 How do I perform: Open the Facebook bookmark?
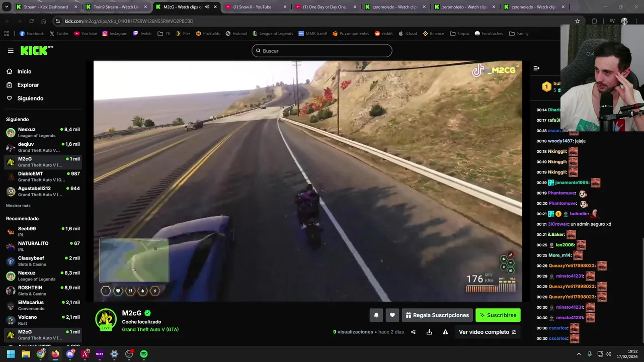tap(31, 34)
